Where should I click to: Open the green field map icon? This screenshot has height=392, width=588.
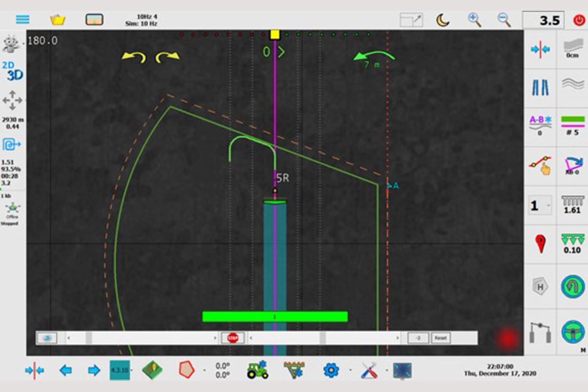151,370
